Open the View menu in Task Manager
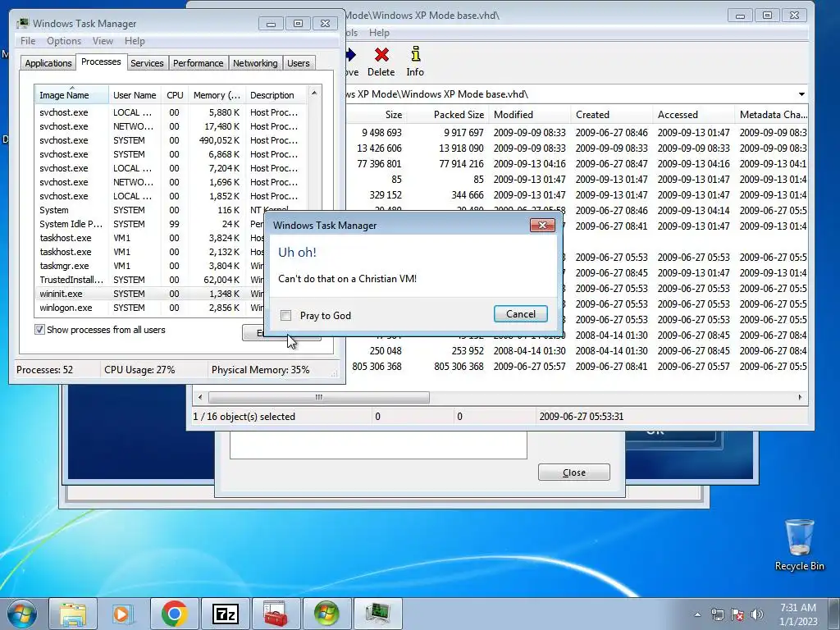 [103, 41]
